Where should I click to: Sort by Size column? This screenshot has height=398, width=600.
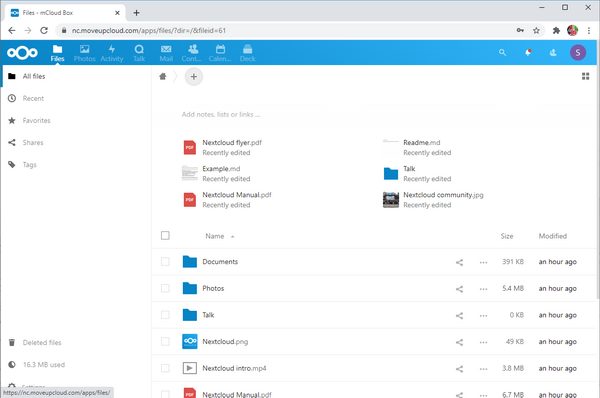(507, 236)
